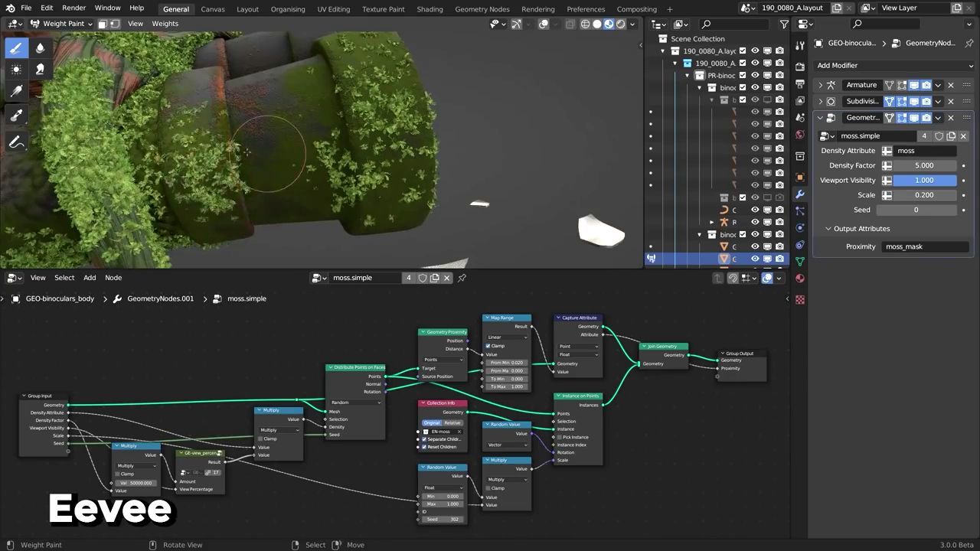The height and width of the screenshot is (551, 980).
Task: Select the Draw brush tool
Action: coord(16,47)
